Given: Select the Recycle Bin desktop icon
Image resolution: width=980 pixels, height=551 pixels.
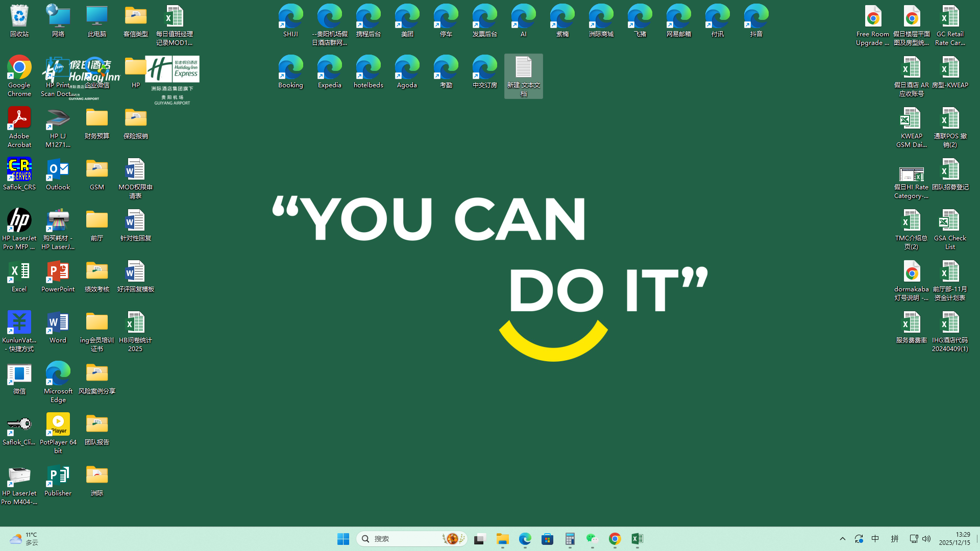Looking at the screenshot, I should click(x=19, y=20).
